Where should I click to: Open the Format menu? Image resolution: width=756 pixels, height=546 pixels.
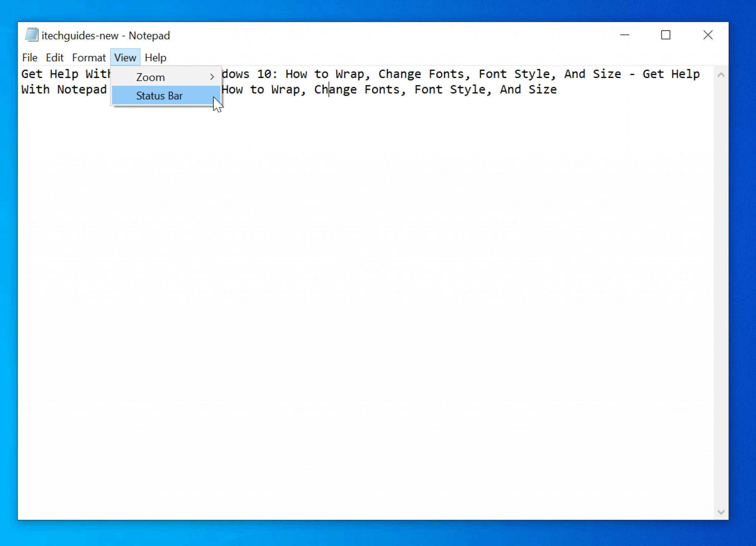pos(89,58)
